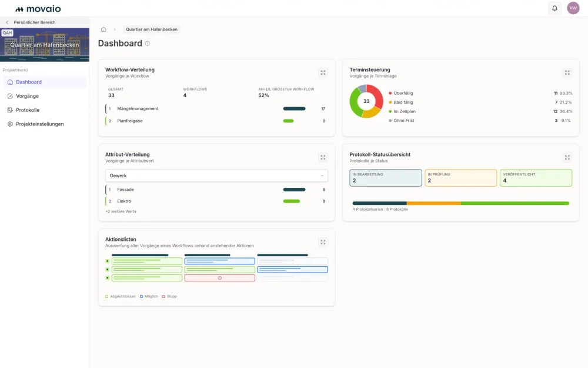
Task: Click the Dashboard sidebar icon
Action: click(x=10, y=82)
